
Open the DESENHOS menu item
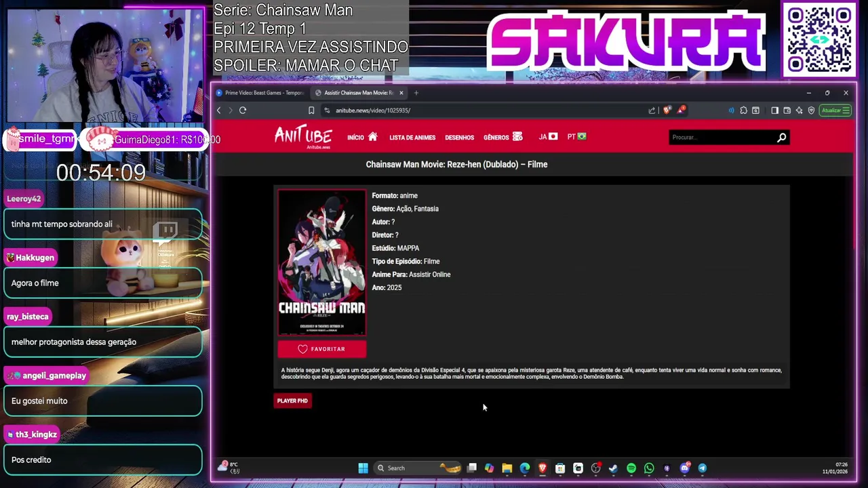[x=459, y=138]
